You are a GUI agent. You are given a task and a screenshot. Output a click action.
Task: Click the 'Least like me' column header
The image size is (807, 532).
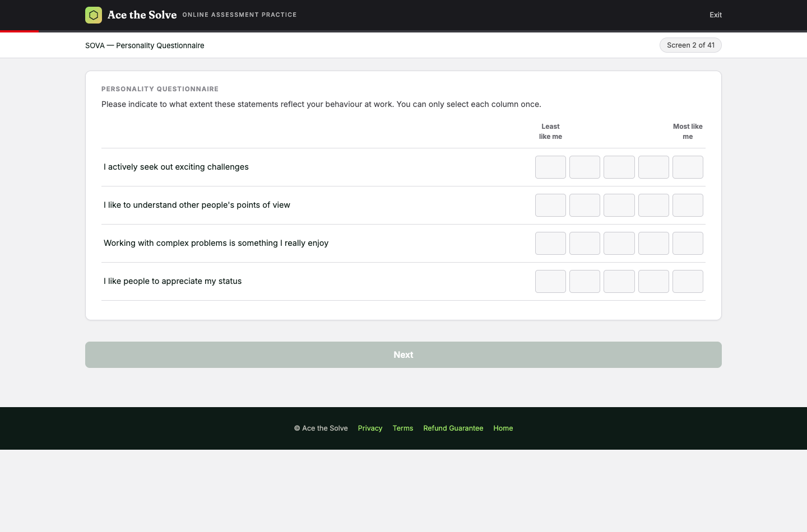pos(550,132)
